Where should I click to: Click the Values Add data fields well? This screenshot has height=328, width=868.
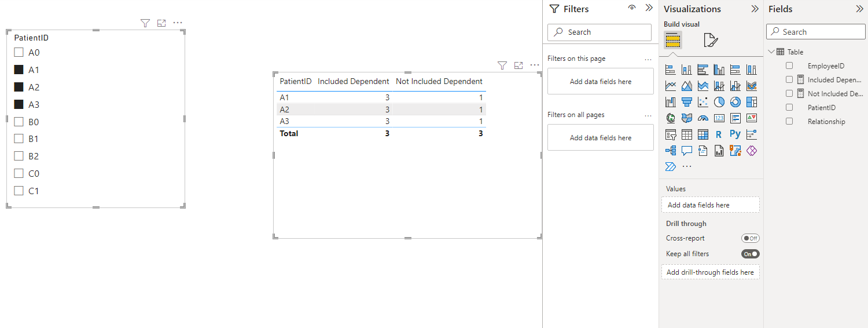pyautogui.click(x=711, y=205)
